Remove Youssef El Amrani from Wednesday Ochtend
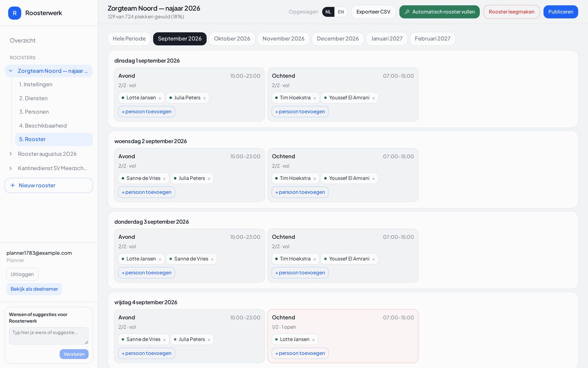Screen dimensions: 588x368 [x=374, y=179]
